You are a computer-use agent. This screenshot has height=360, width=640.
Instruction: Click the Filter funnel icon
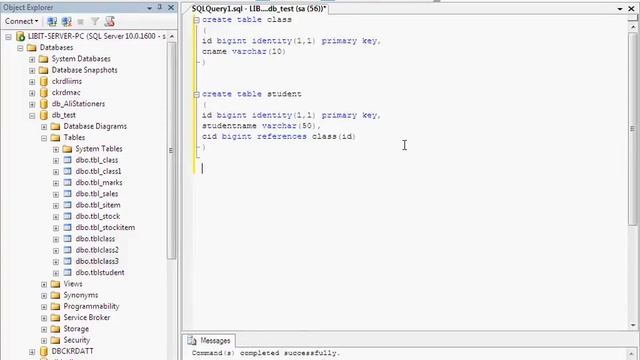click(95, 21)
